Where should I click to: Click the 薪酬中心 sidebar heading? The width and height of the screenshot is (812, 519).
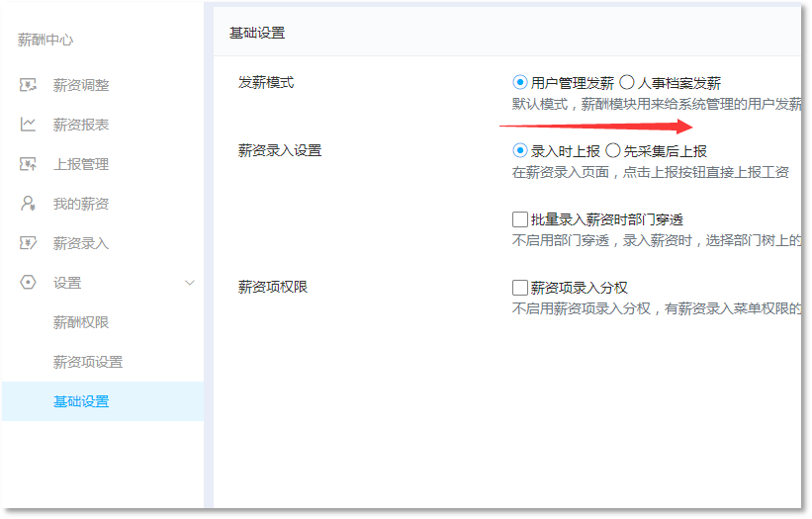(x=45, y=41)
